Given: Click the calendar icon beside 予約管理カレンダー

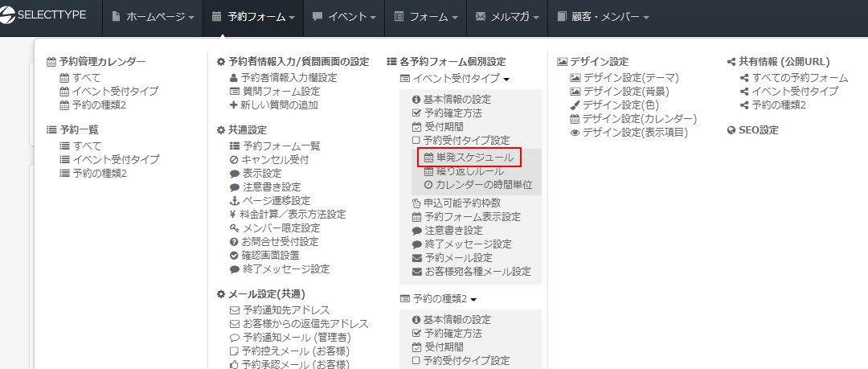Looking at the screenshot, I should 51,62.
